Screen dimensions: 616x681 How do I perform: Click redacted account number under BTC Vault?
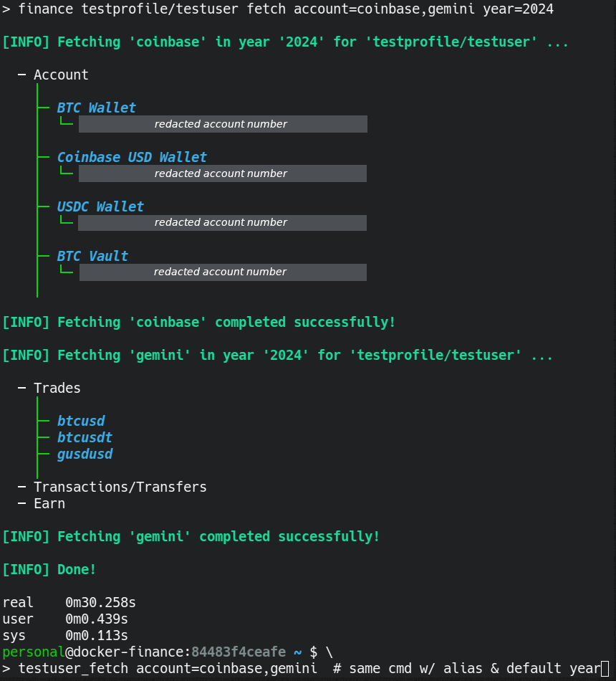(222, 272)
